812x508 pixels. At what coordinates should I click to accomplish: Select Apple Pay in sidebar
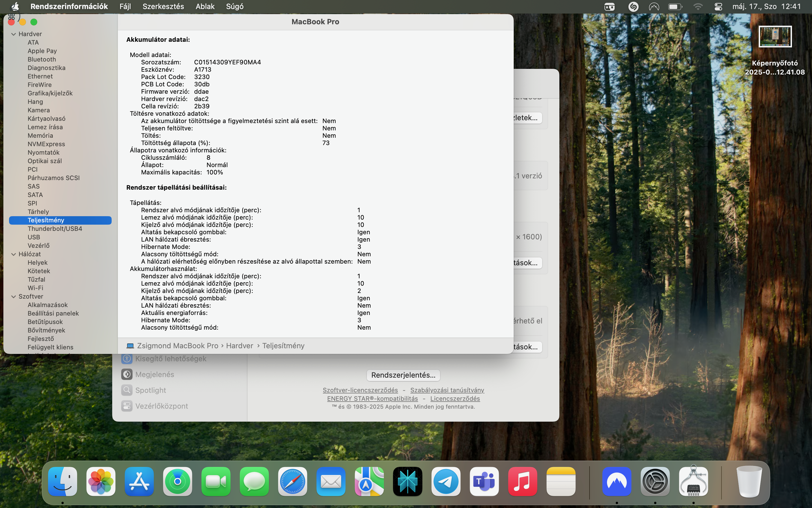coord(42,51)
